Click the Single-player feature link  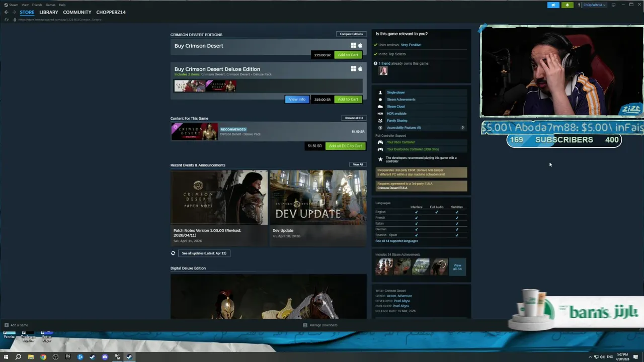coord(395,93)
